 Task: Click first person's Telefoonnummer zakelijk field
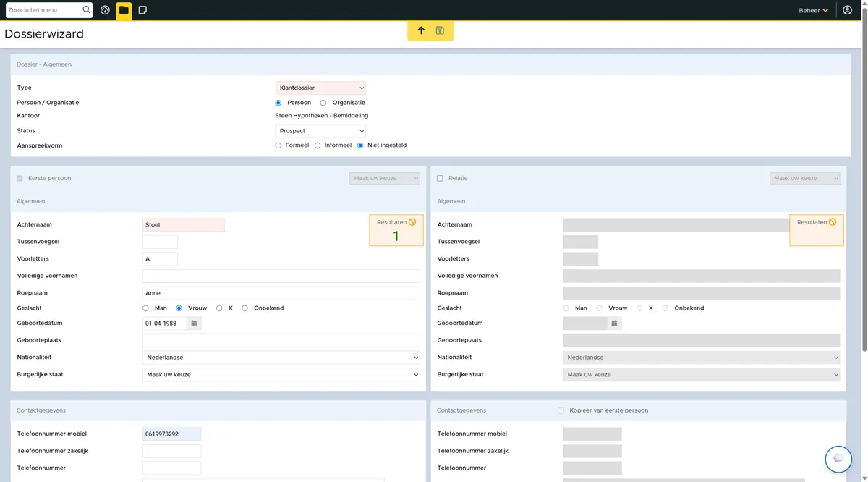click(172, 452)
